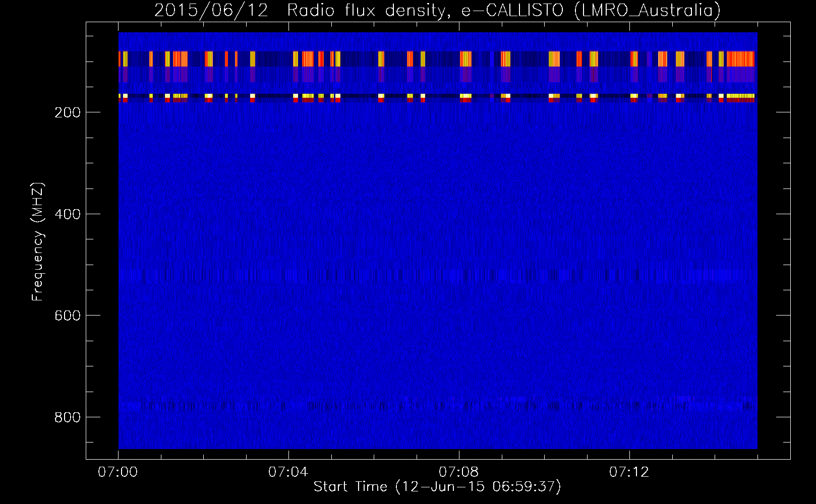This screenshot has width=816, height=504.
Task: Click the 'Frequency (MHZ)' axis label
Action: 38,242
